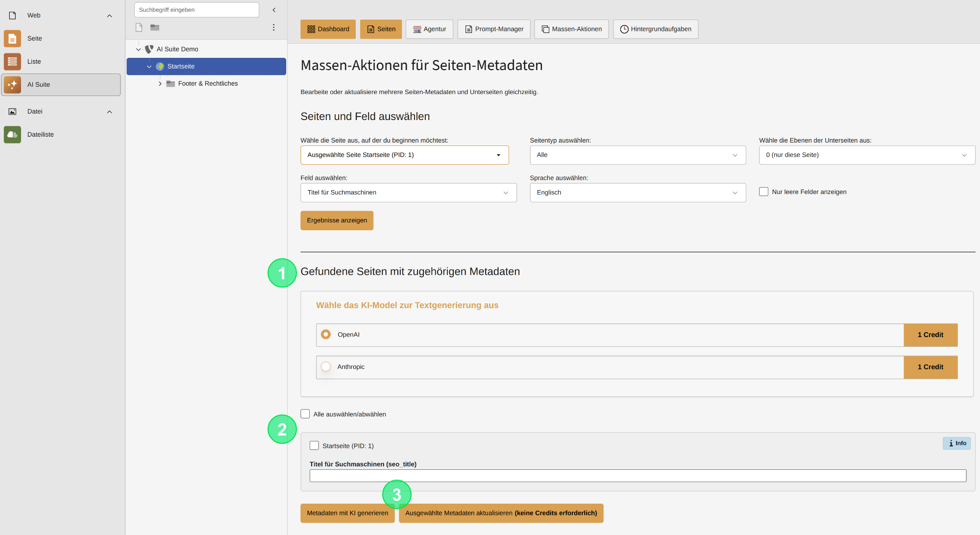Collapse the Startseite tree node

(149, 66)
